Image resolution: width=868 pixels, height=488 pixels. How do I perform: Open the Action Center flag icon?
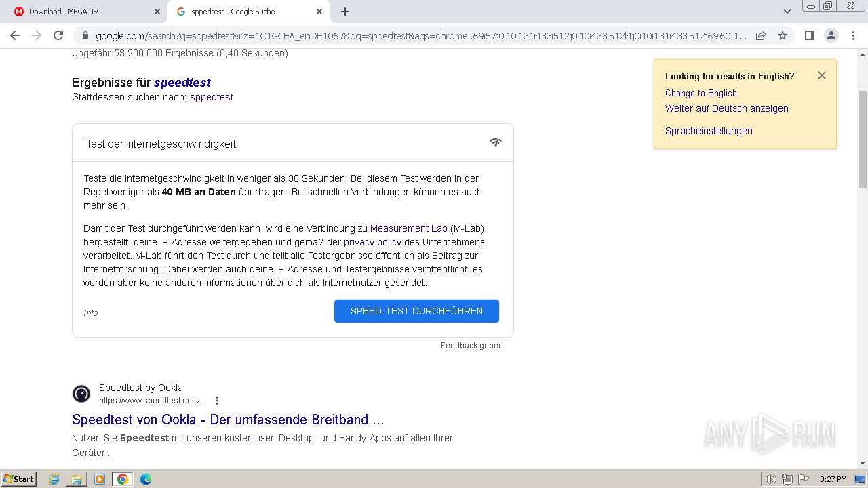(x=803, y=479)
